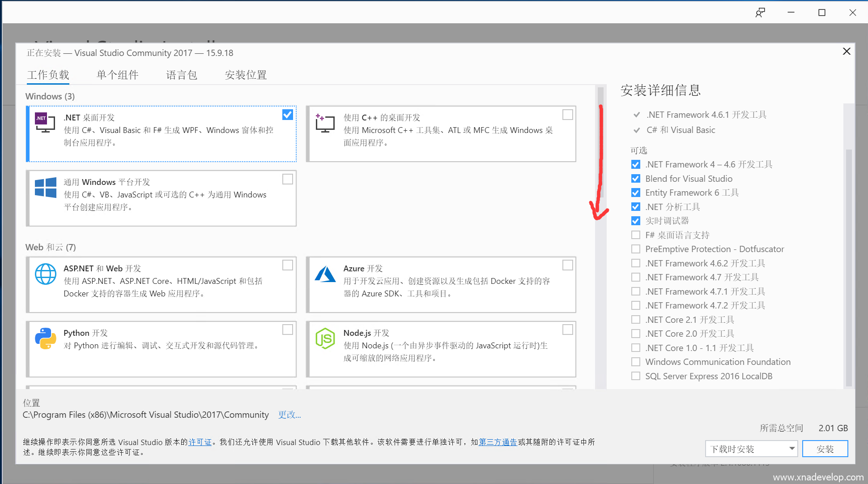Click the ASP.NET globe icon

point(46,274)
